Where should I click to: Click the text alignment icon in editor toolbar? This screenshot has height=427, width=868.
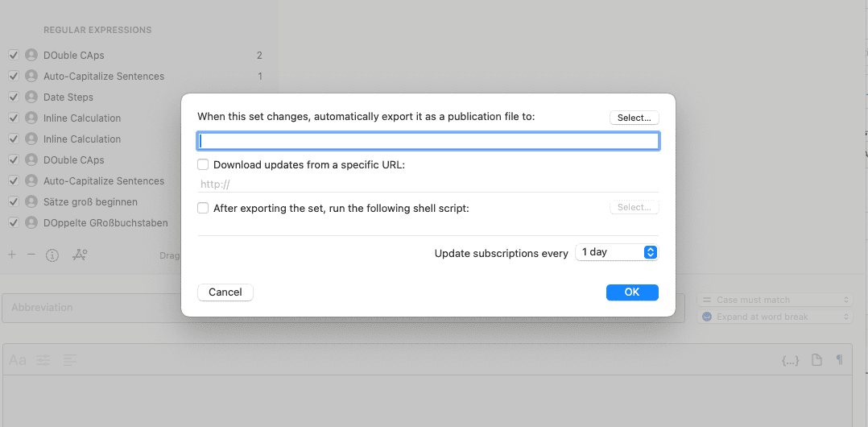pyautogui.click(x=70, y=360)
